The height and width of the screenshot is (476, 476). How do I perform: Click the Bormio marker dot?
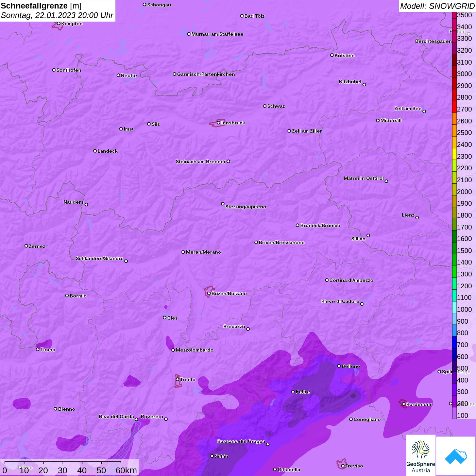tap(67, 295)
